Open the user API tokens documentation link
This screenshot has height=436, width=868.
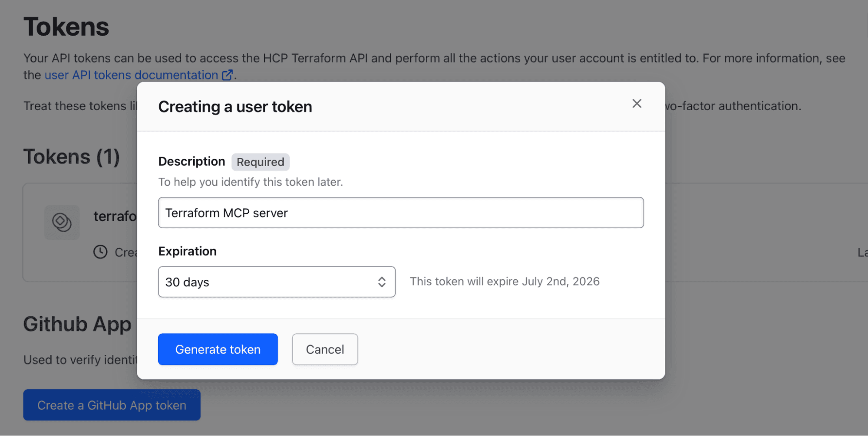coord(139,75)
